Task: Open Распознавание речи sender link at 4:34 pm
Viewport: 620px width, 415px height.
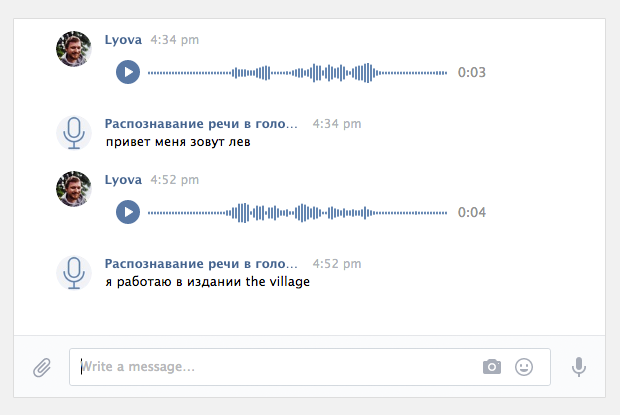Action: click(x=201, y=124)
